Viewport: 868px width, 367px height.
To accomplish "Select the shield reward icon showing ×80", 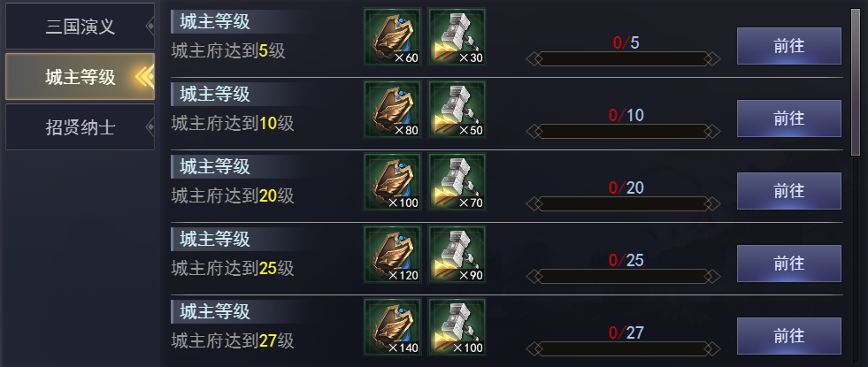I will click(x=393, y=109).
